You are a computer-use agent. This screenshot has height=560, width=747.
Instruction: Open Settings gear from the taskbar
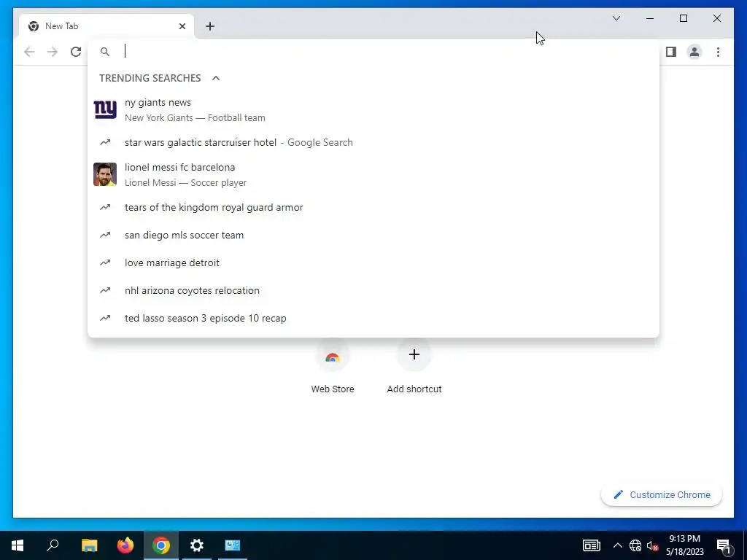pos(197,545)
